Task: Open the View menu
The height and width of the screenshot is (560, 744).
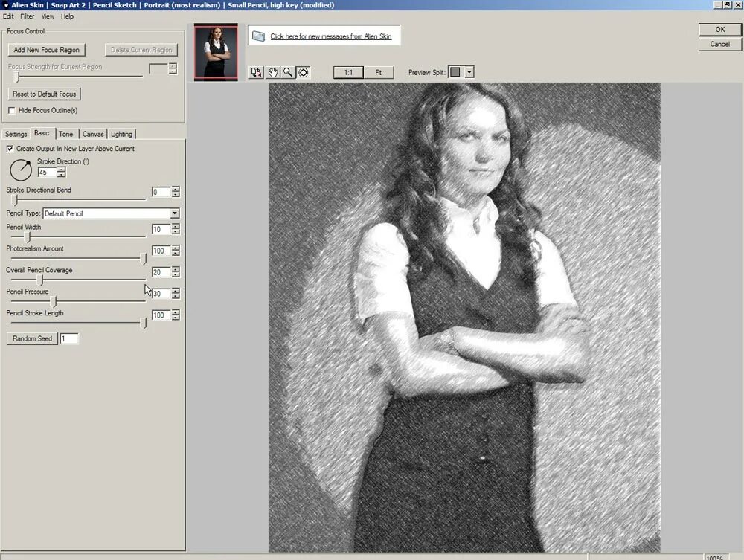Action: (48, 16)
